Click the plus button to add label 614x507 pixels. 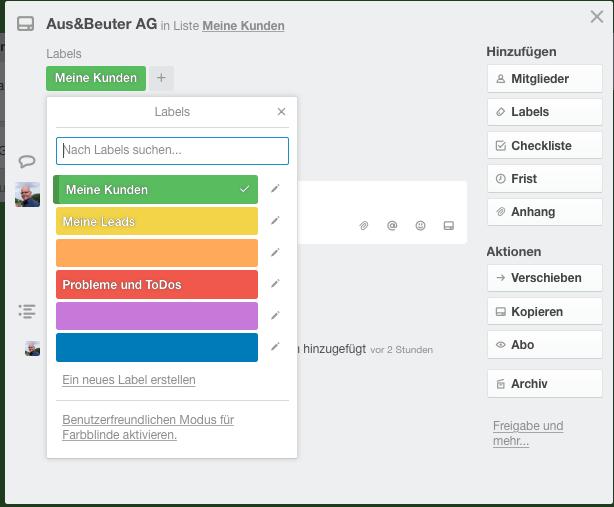pyautogui.click(x=162, y=78)
